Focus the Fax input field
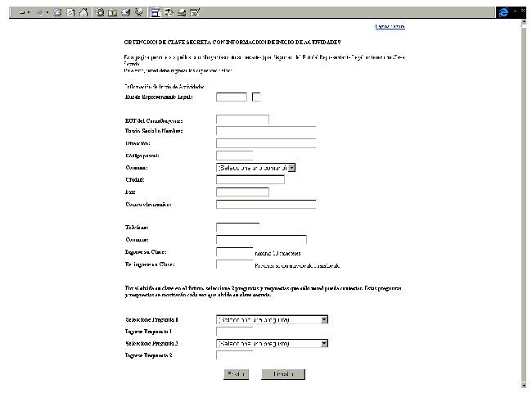Screen dimensions: 532x393 coord(242,192)
